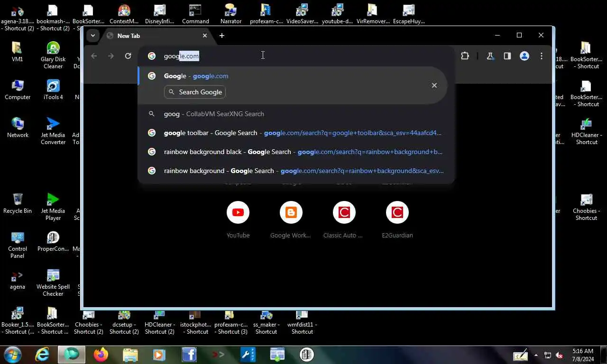Open the Classic Auto shortcut tile
Screen dimensions: 607x364
(344, 219)
